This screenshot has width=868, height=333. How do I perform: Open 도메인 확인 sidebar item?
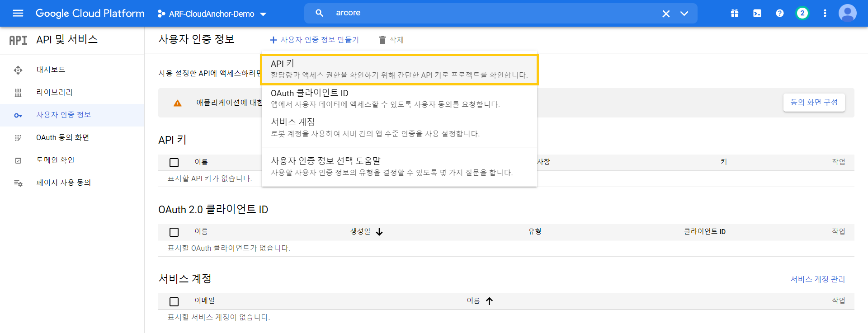coord(72,160)
